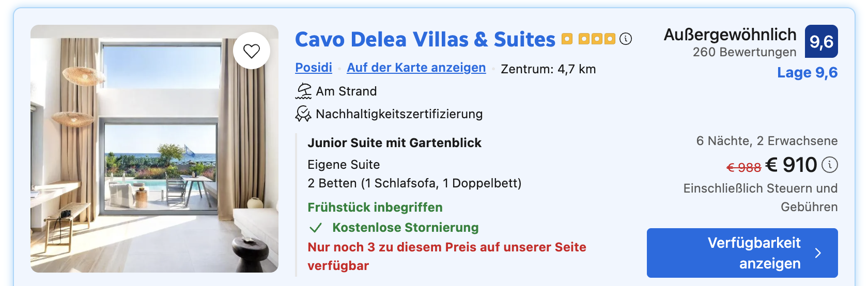The height and width of the screenshot is (286, 868).
Task: Click the beach umbrella icon
Action: pos(303,91)
